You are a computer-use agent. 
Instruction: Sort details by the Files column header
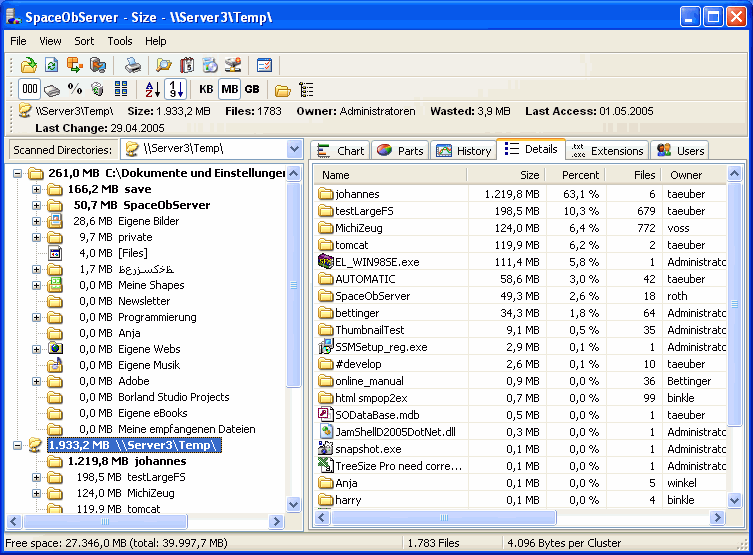point(633,175)
